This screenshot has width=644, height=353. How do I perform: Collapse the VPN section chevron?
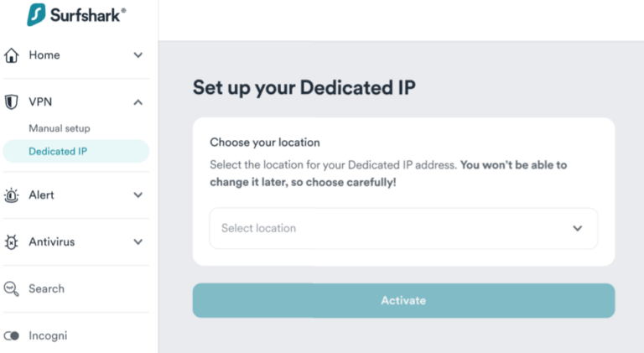(x=138, y=102)
